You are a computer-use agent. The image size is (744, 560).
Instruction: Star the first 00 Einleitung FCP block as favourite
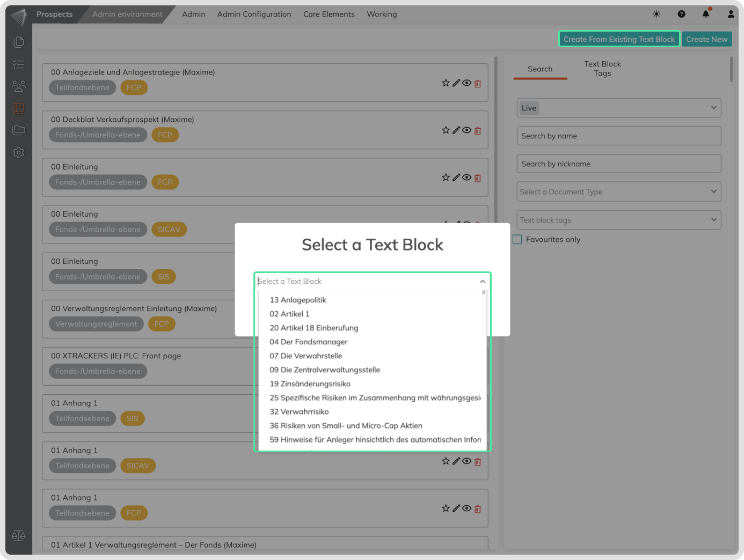446,178
